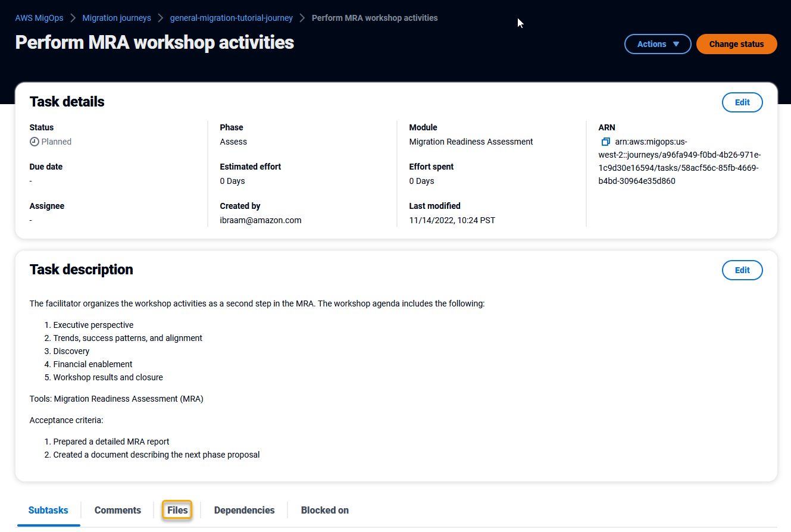The image size is (791, 532).
Task: Copy the task ARN with copy icon
Action: coord(606,142)
